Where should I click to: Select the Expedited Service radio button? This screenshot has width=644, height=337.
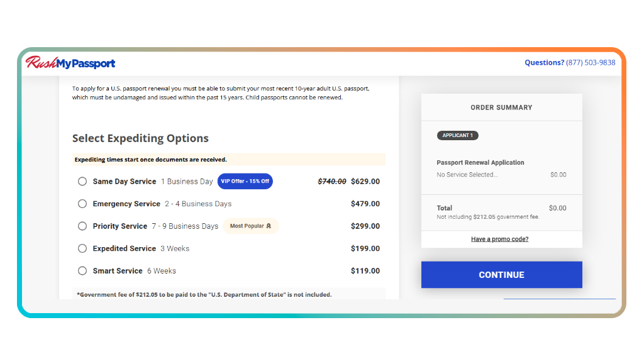pos(82,248)
